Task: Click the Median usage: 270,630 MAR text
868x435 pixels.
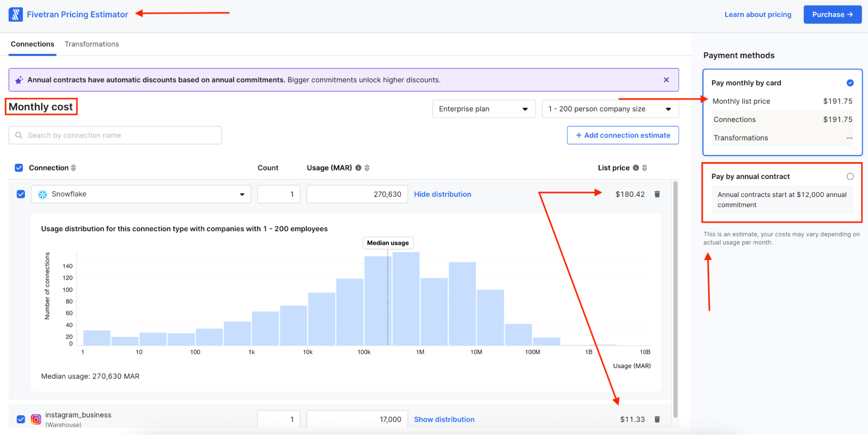Action: (90, 376)
